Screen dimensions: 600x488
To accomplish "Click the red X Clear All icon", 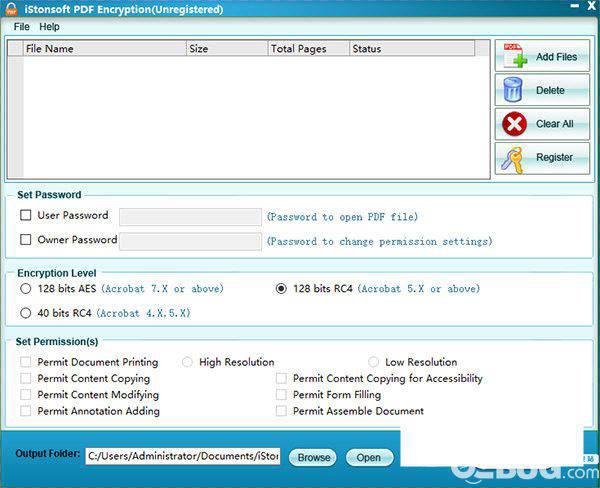I will click(514, 124).
